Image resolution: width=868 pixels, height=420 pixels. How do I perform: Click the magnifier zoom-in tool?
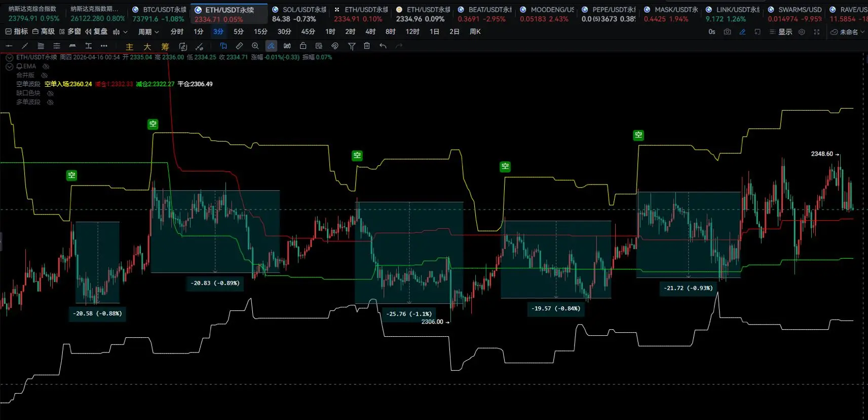pyautogui.click(x=255, y=46)
